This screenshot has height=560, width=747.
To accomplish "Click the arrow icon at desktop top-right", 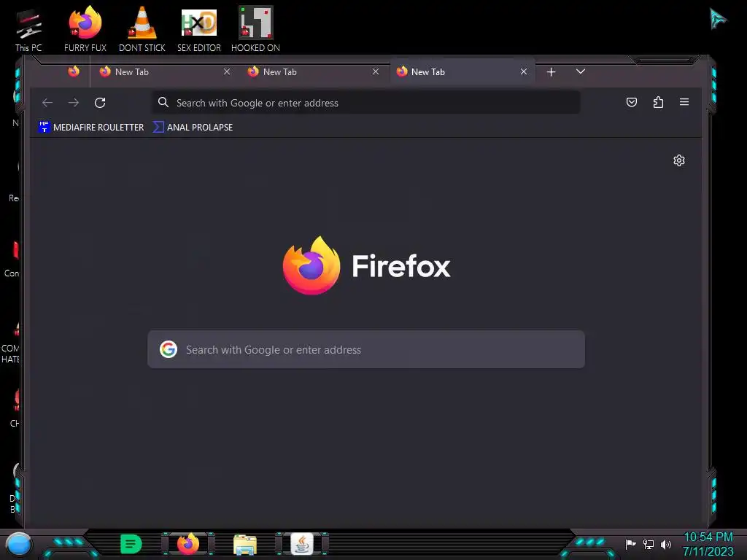I will pyautogui.click(x=718, y=19).
